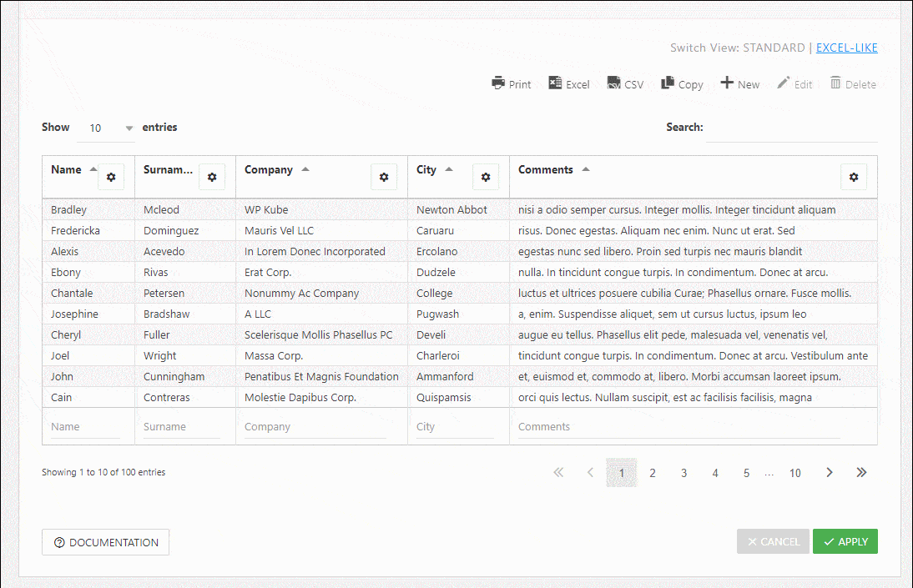Export the table to Excel
This screenshot has height=588, width=913.
coord(569,84)
